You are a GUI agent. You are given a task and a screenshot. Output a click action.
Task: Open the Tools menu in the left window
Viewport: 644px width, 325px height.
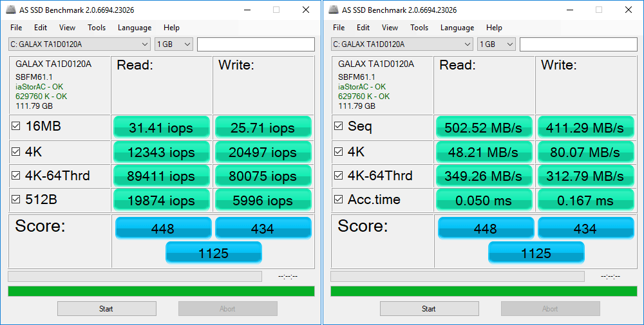tap(97, 28)
